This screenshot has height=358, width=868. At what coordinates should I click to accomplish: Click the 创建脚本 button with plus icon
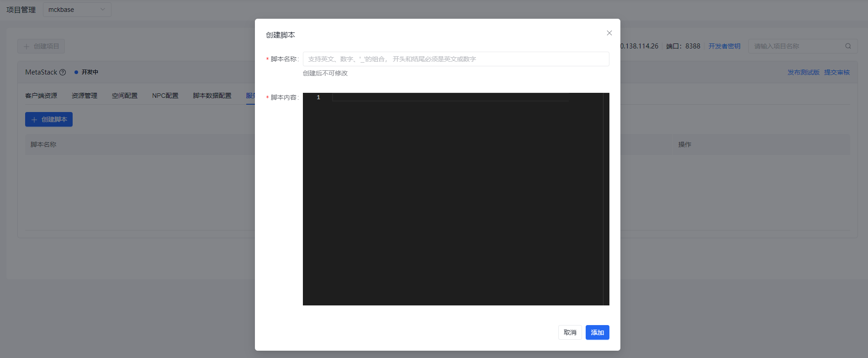tap(49, 119)
